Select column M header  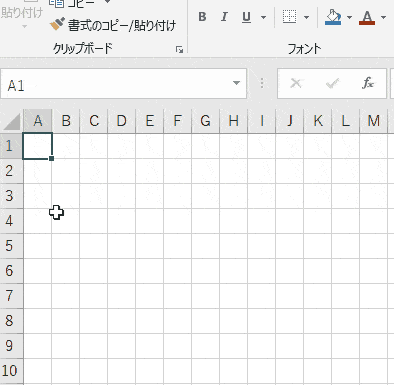click(374, 121)
